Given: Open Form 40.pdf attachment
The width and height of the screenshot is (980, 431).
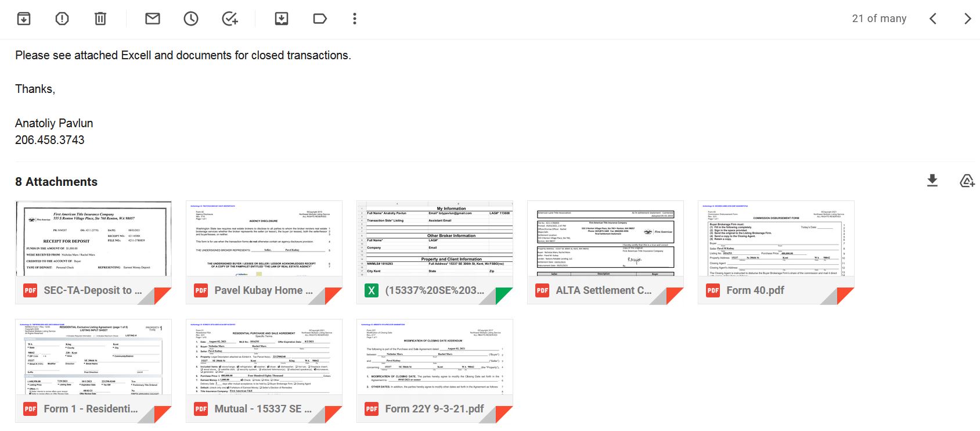Looking at the screenshot, I should pos(776,252).
